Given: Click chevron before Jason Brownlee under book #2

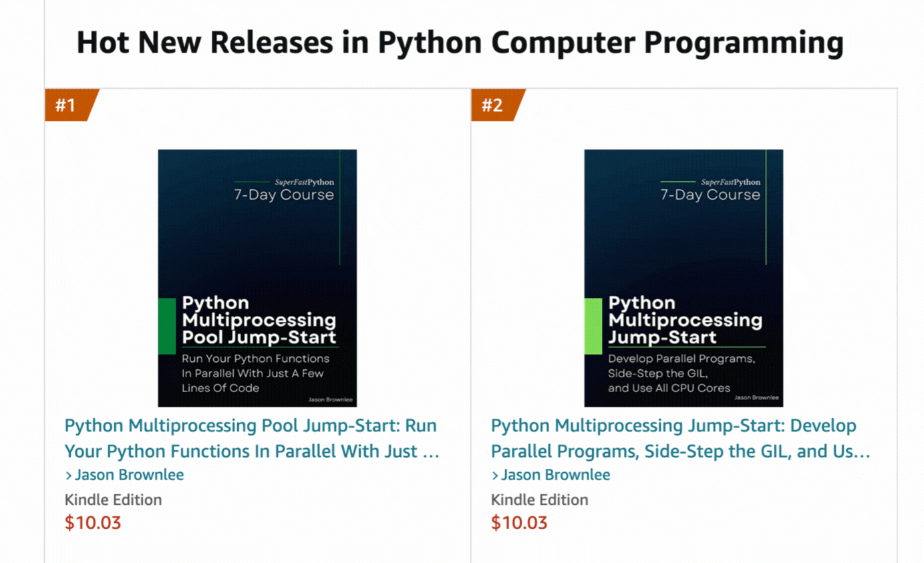Looking at the screenshot, I should pyautogui.click(x=495, y=476).
